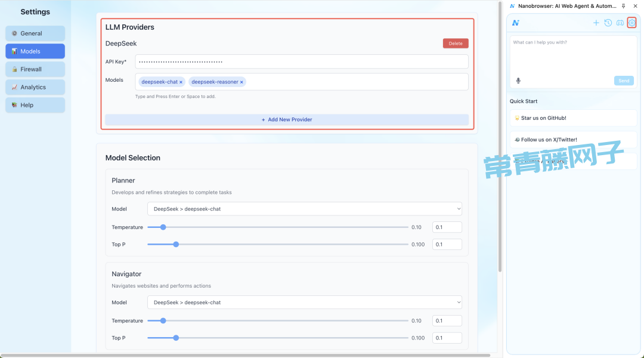Remove the deepseek-chat model tag

click(181, 82)
